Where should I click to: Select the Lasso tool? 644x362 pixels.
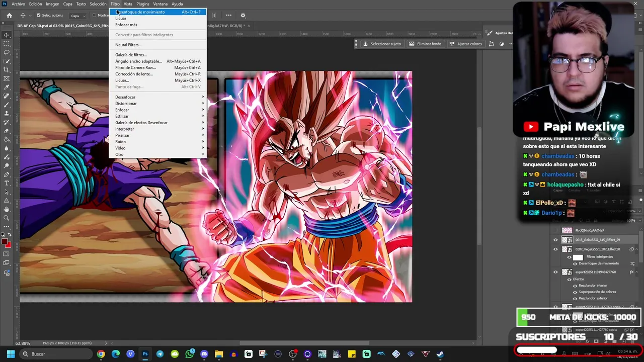(7, 52)
